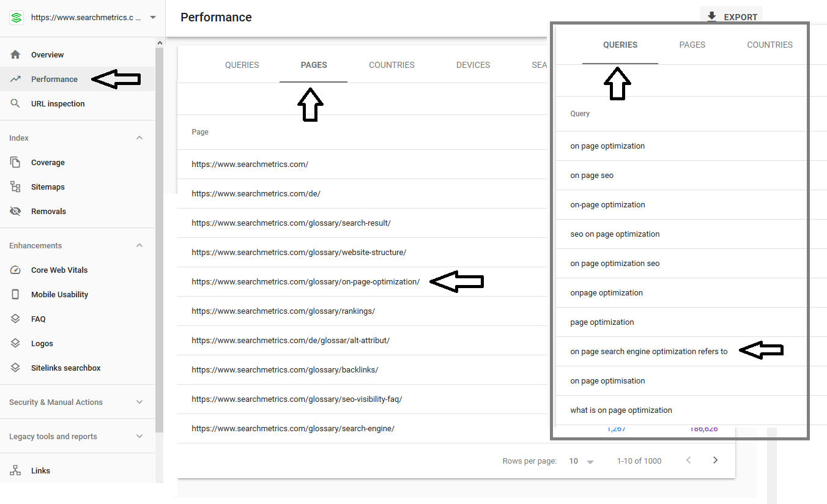Click the URL inspection magnifier icon

point(16,103)
